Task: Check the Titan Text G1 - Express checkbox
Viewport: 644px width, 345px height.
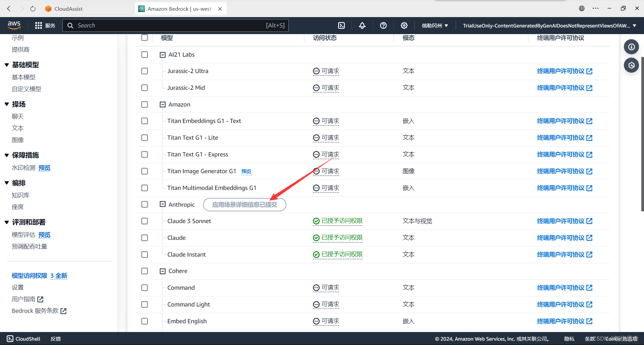Action: click(x=145, y=154)
